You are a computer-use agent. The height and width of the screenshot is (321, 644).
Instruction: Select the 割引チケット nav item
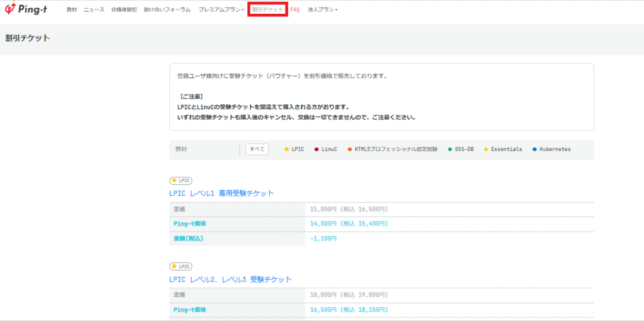point(267,10)
